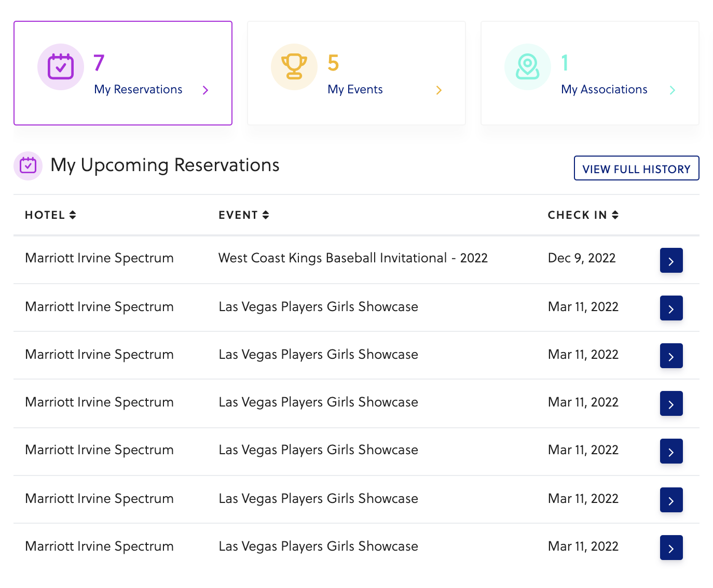Select the My Reservations tab label
Image resolution: width=713 pixels, height=588 pixels.
tap(138, 90)
